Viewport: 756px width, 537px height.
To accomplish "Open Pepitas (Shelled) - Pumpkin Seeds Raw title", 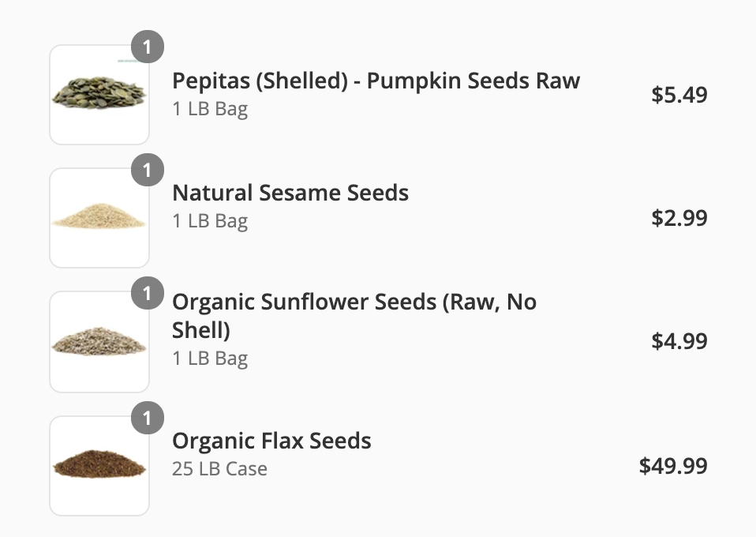I will pos(376,81).
